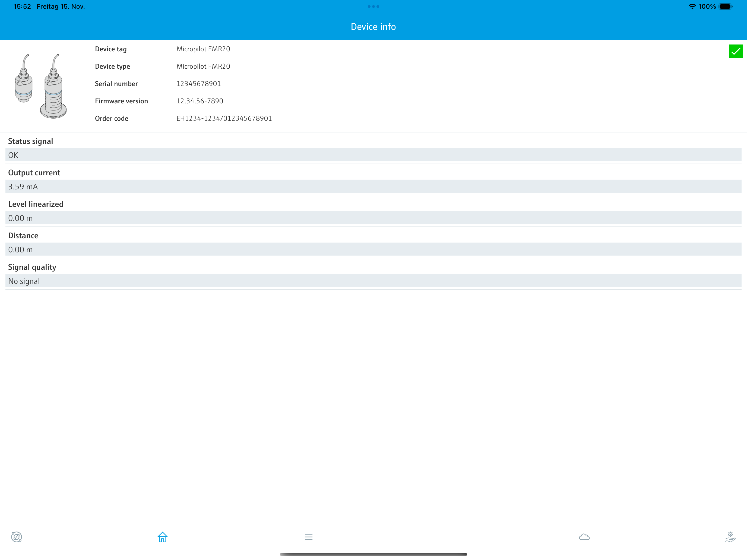Open the device connection catalog icon
747x560 pixels.
16,537
